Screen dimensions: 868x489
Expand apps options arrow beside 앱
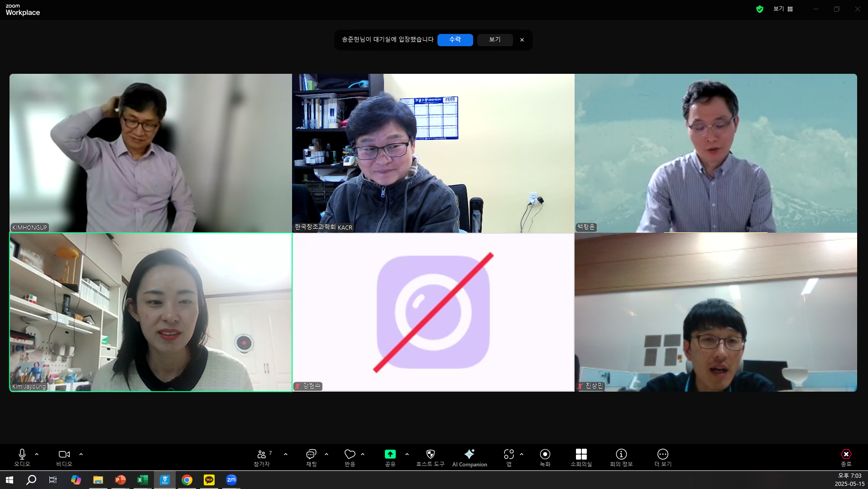coord(522,454)
